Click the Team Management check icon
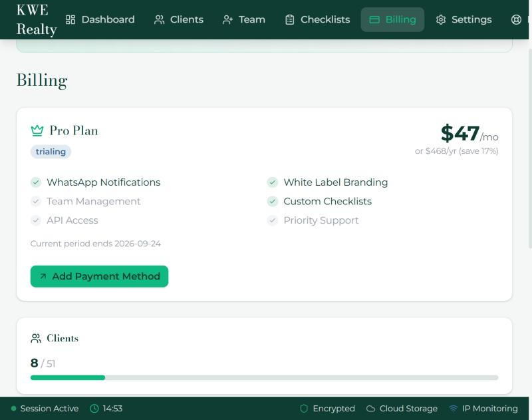This screenshot has height=420, width=532. pos(36,201)
